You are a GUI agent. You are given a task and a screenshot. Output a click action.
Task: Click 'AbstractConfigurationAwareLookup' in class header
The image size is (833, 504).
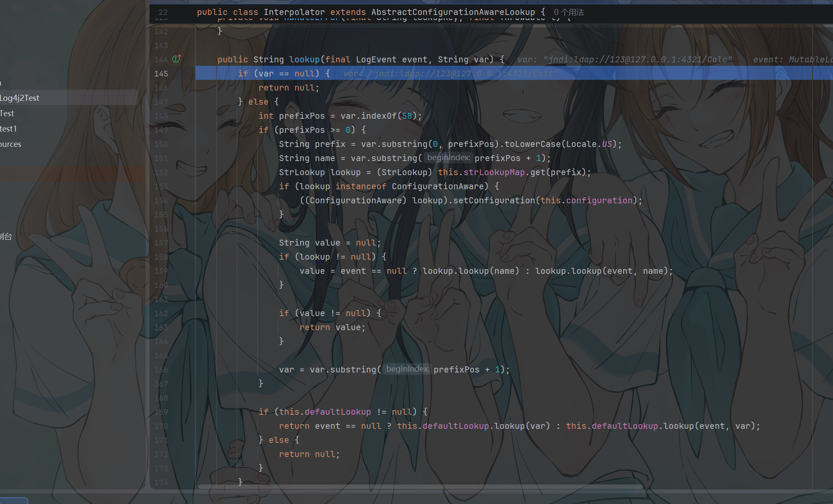[453, 12]
